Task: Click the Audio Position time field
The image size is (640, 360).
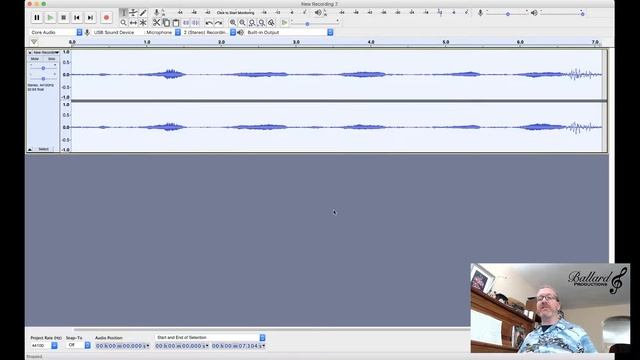Action: (x=122, y=346)
